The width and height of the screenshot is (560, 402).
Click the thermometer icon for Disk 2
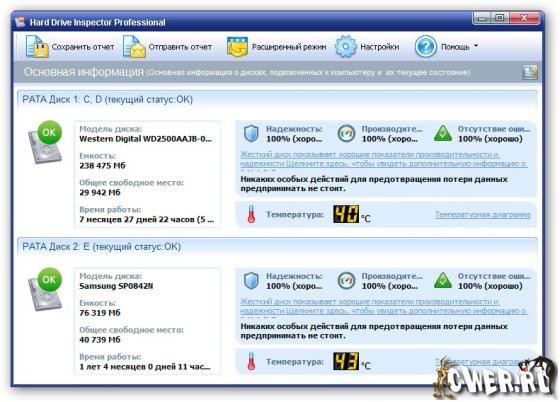[251, 361]
